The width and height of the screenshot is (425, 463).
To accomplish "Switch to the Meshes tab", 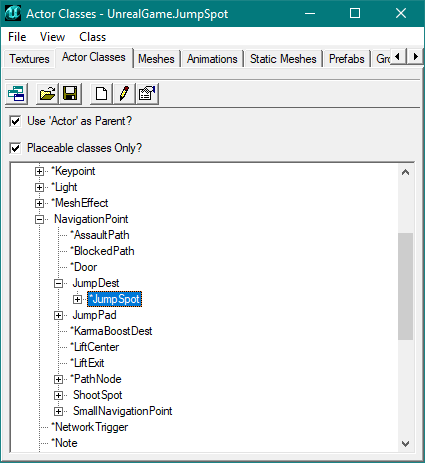I will (156, 59).
